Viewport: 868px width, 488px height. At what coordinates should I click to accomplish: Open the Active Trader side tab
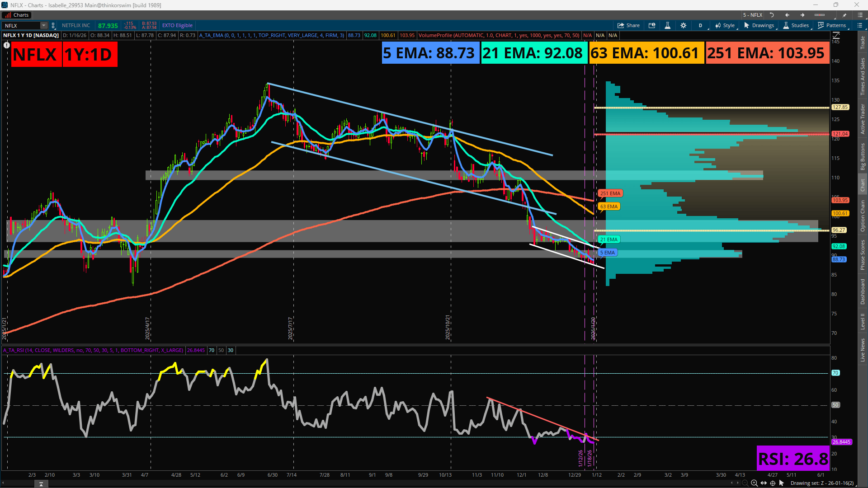tap(863, 119)
